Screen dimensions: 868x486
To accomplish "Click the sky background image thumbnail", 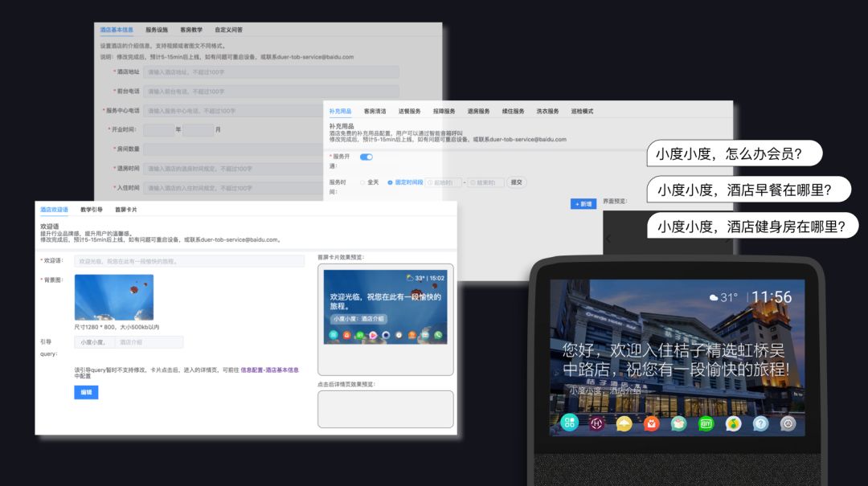I will [x=113, y=297].
